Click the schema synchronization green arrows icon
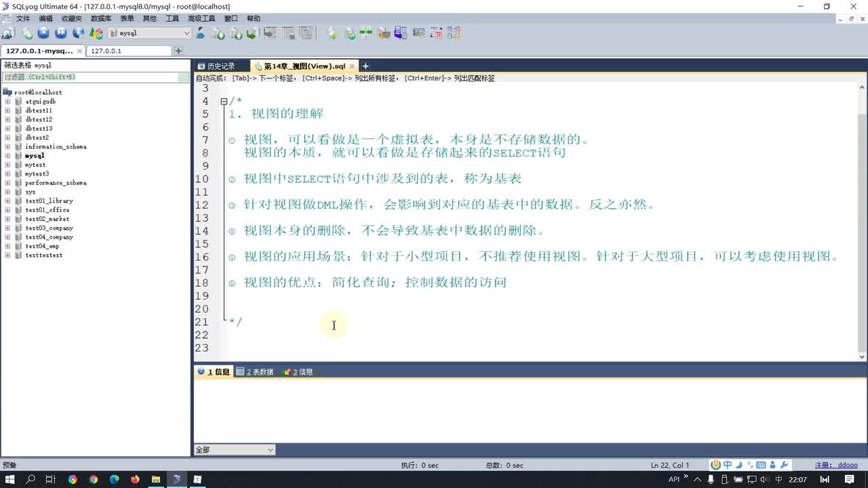 coord(366,33)
